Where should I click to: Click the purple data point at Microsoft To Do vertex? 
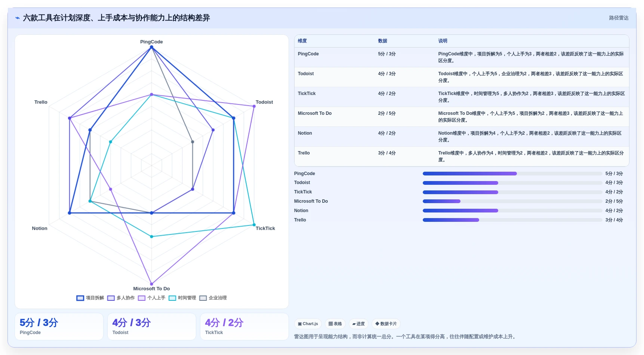click(151, 284)
